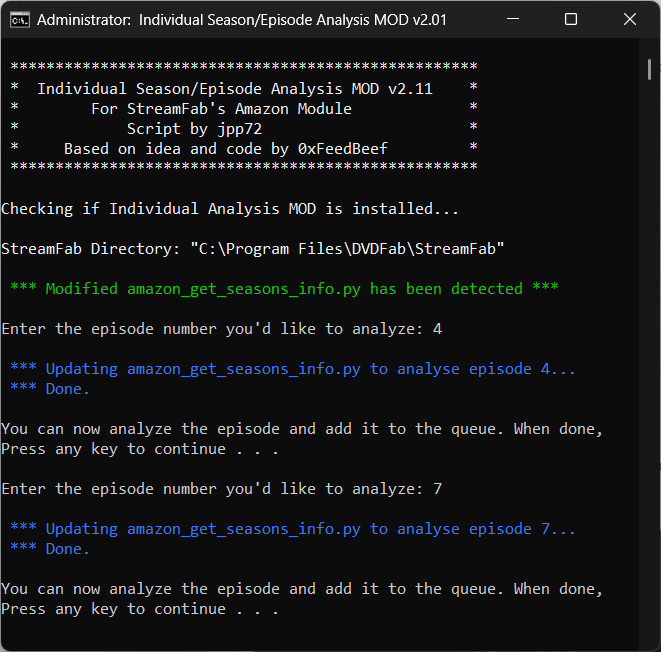Open the console system menu icon
Screen dimensions: 661x652
(x=19, y=19)
